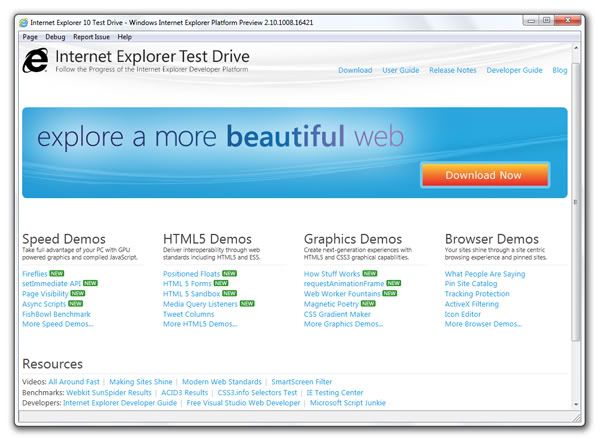The height and width of the screenshot is (440, 600).
Task: Click More Browser Demos link
Action: (483, 324)
